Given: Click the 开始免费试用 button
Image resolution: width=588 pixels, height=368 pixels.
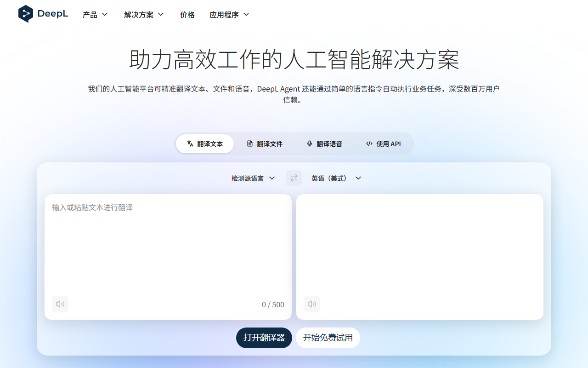Looking at the screenshot, I should pyautogui.click(x=328, y=338).
